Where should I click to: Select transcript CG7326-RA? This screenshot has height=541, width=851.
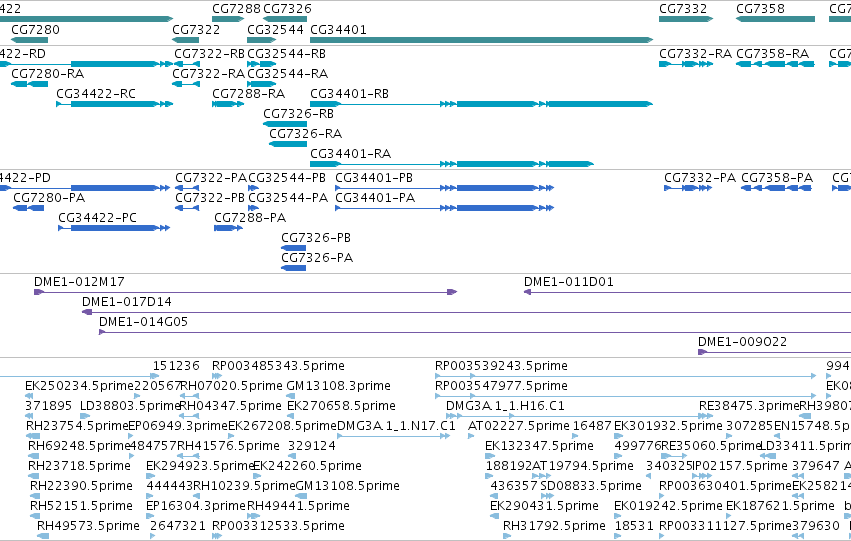pyautogui.click(x=288, y=144)
